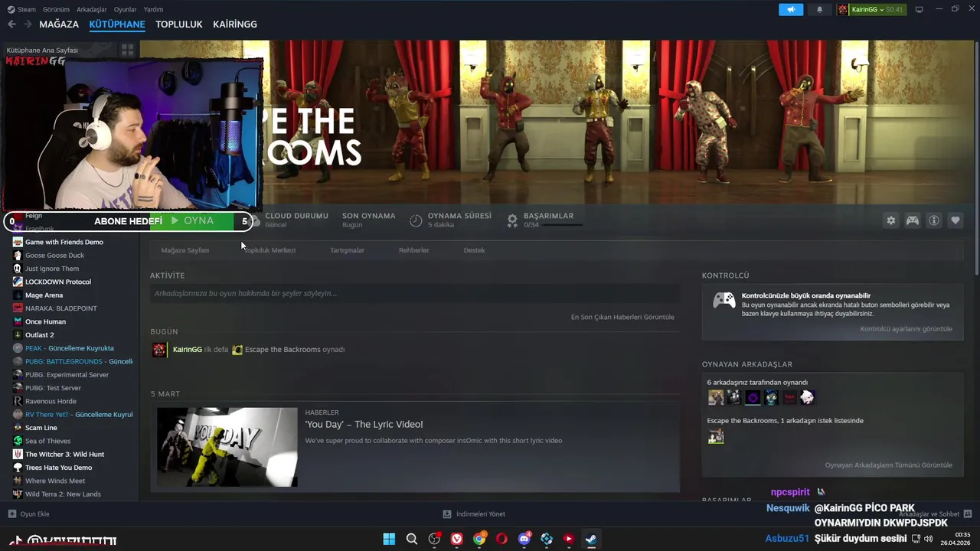Select Scam Line in library
980x551 pixels.
tap(41, 428)
